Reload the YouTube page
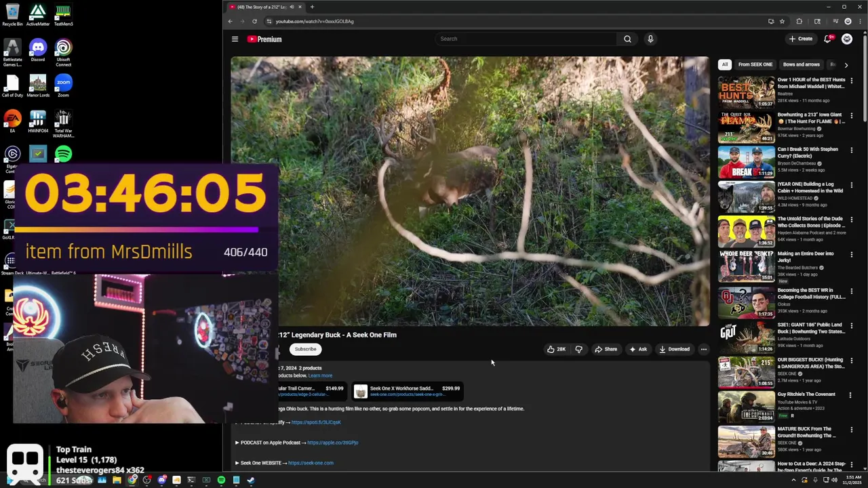This screenshot has width=868, height=488. click(254, 21)
